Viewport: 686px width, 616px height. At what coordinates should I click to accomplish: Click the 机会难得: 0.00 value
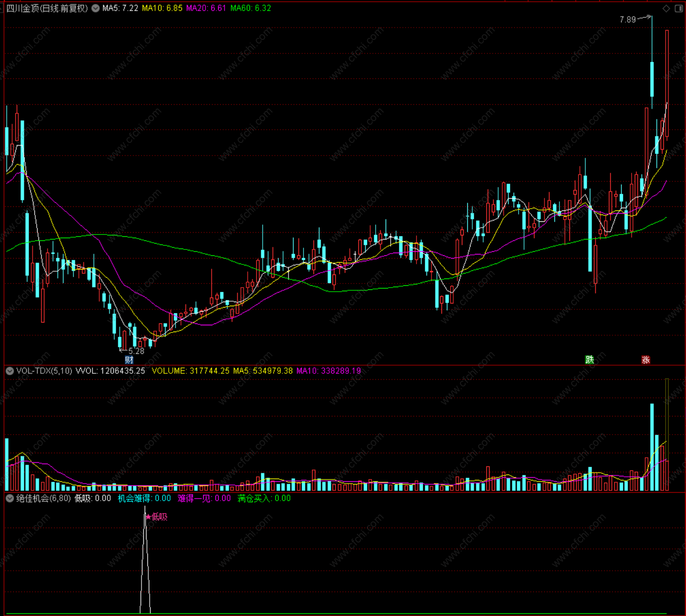[144, 498]
